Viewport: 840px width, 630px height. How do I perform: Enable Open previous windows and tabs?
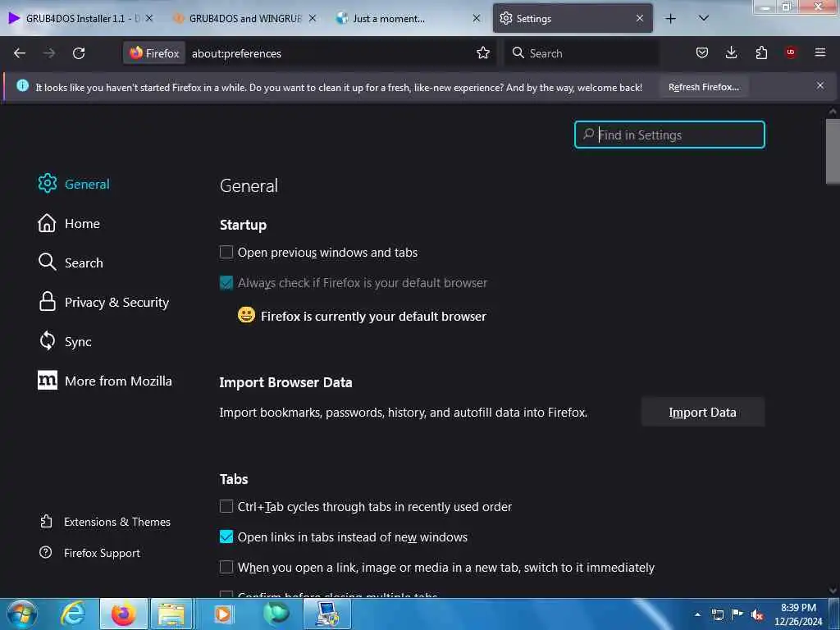(x=226, y=253)
